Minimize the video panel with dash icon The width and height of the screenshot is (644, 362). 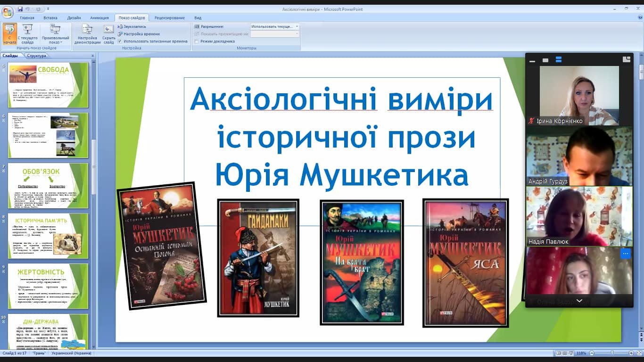coord(532,61)
